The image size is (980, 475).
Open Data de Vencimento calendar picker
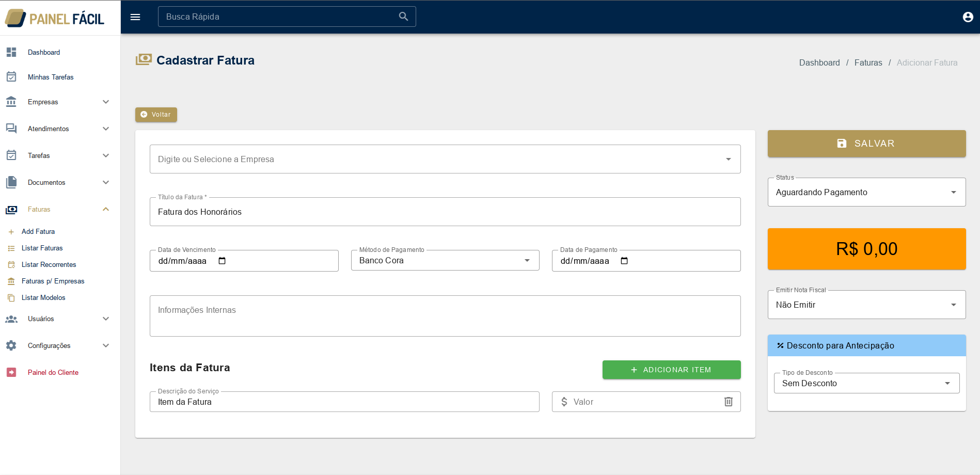(x=222, y=261)
